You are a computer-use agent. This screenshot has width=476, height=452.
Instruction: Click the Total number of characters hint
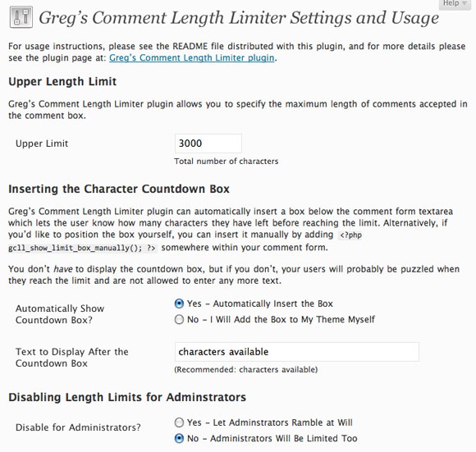pyautogui.click(x=227, y=161)
